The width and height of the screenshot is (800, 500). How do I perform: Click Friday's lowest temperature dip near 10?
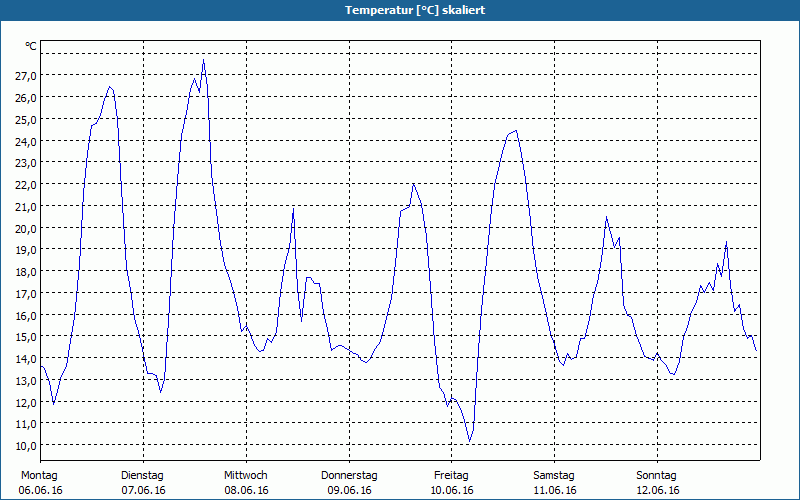click(x=470, y=441)
